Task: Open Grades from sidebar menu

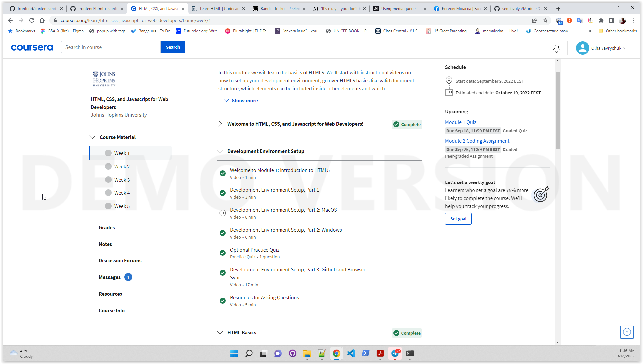Action: (107, 227)
